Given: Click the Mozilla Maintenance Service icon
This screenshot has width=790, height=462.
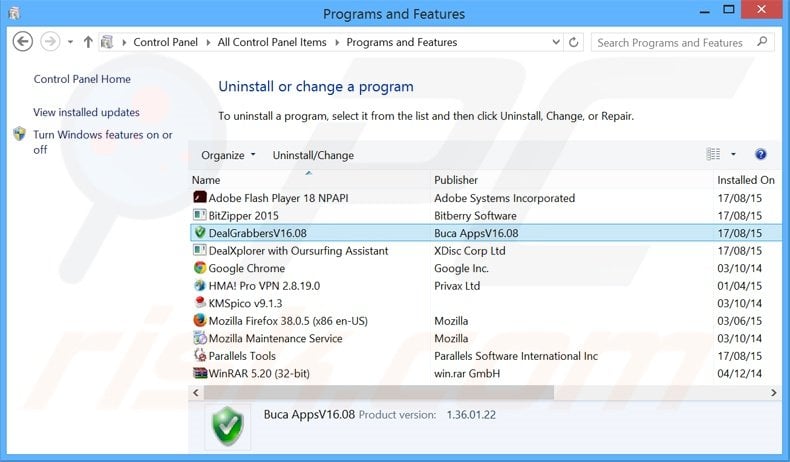Looking at the screenshot, I should click(x=200, y=338).
